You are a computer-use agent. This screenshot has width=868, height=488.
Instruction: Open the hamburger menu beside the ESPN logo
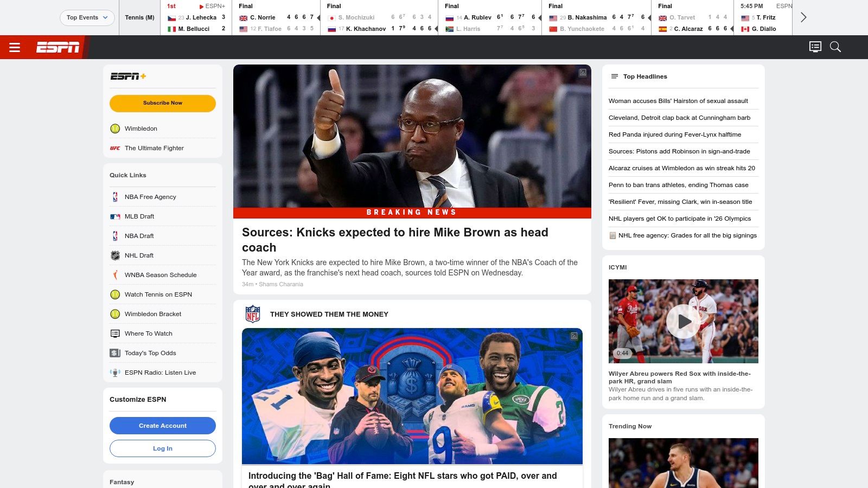tap(15, 47)
